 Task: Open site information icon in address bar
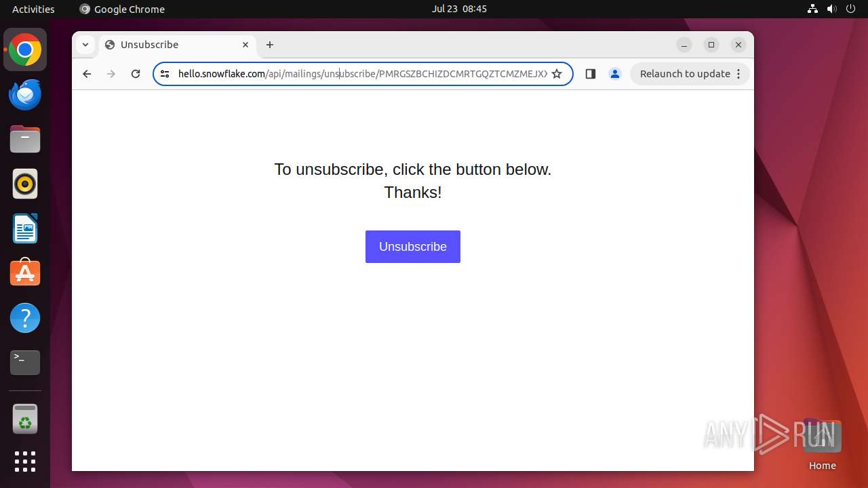(165, 74)
